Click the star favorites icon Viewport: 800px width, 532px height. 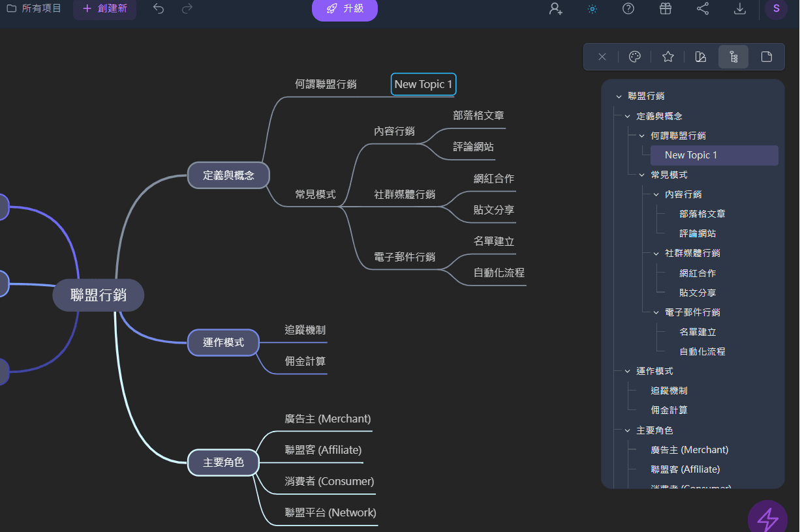click(668, 57)
